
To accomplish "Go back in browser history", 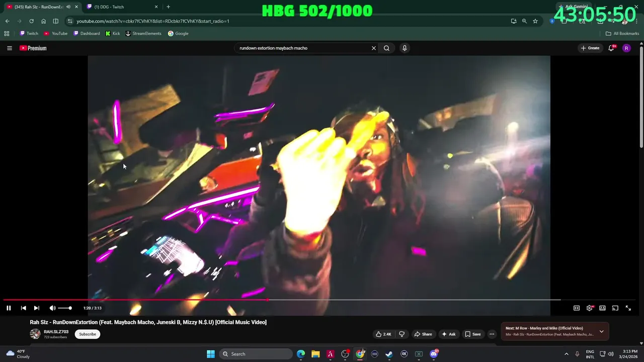I will [7, 21].
